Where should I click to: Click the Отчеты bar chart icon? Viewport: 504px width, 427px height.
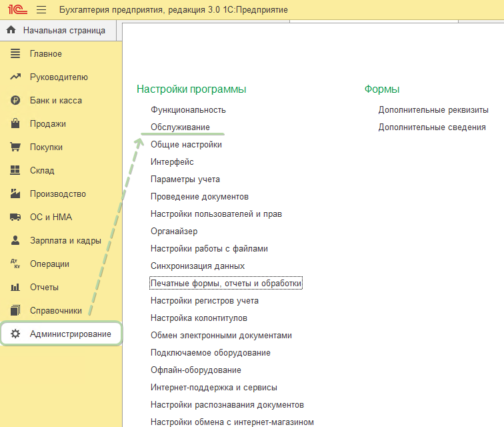coord(15,287)
